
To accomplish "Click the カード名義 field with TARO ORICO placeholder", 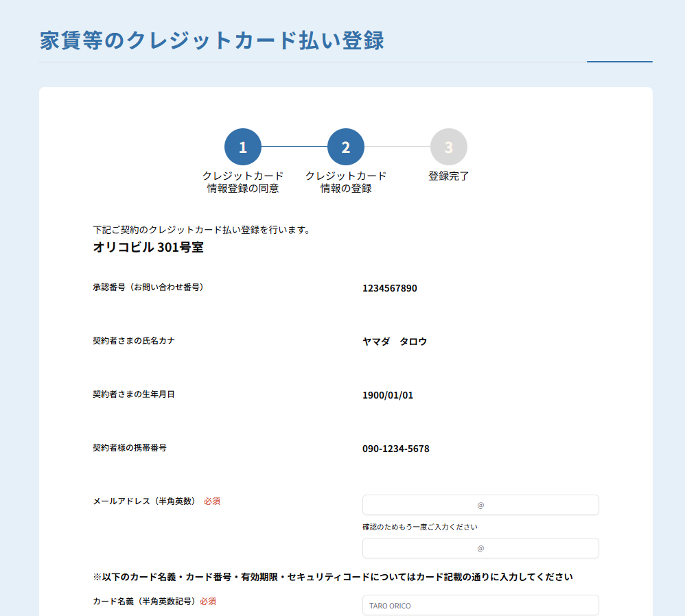I will pyautogui.click(x=480, y=605).
